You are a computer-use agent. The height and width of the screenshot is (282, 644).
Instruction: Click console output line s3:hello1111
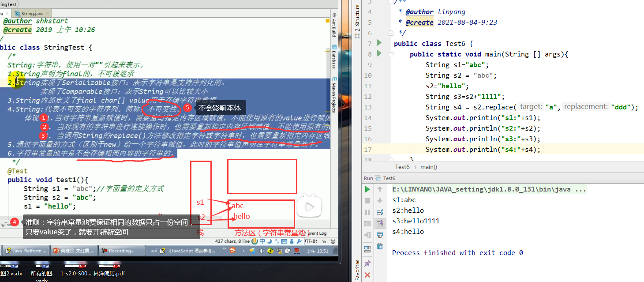click(x=416, y=221)
